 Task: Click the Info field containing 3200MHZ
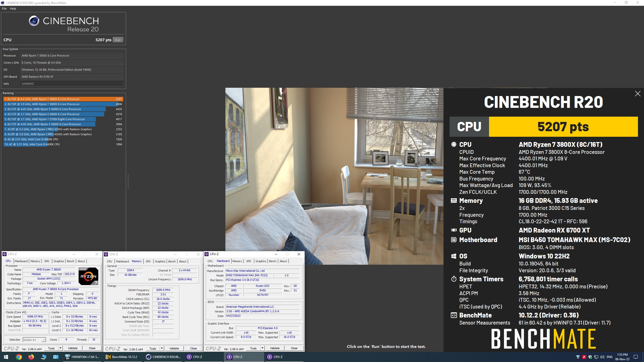(72, 84)
